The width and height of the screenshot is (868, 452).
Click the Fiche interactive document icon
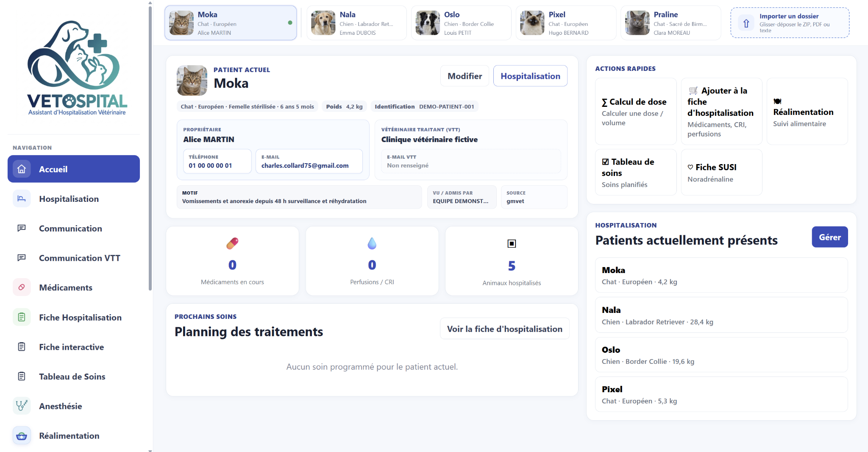point(22,347)
